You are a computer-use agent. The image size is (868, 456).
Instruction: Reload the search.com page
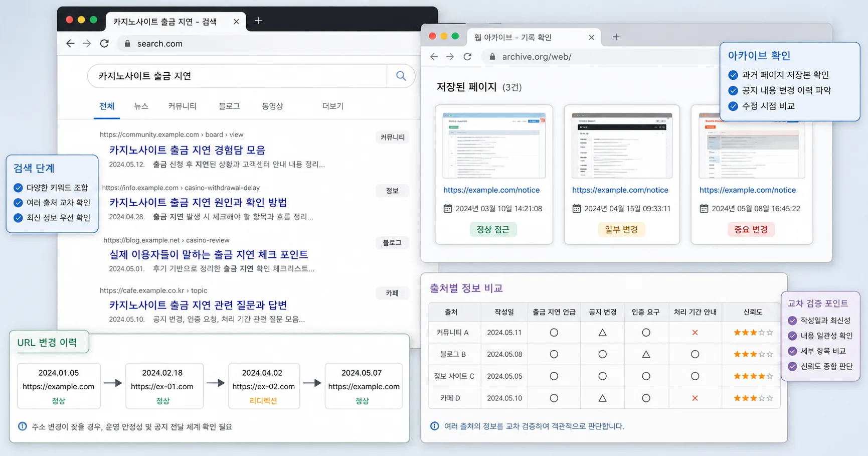(x=104, y=44)
